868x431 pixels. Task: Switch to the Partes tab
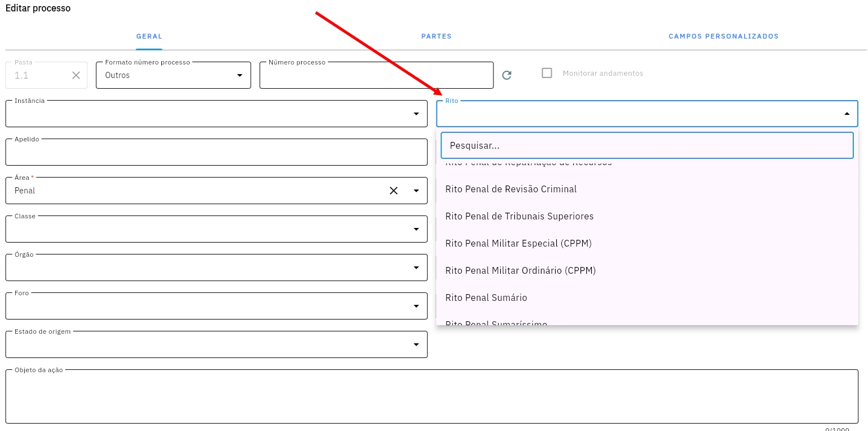tap(436, 36)
